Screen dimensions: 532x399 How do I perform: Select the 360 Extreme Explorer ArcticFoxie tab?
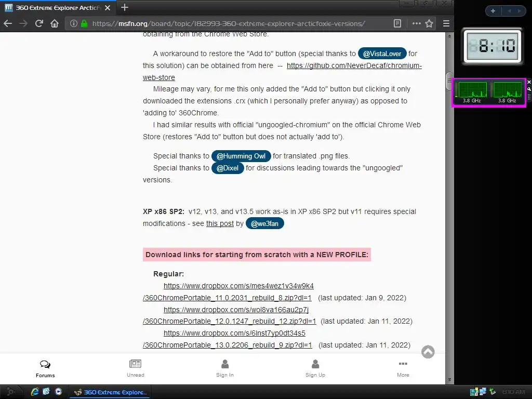pyautogui.click(x=58, y=7)
